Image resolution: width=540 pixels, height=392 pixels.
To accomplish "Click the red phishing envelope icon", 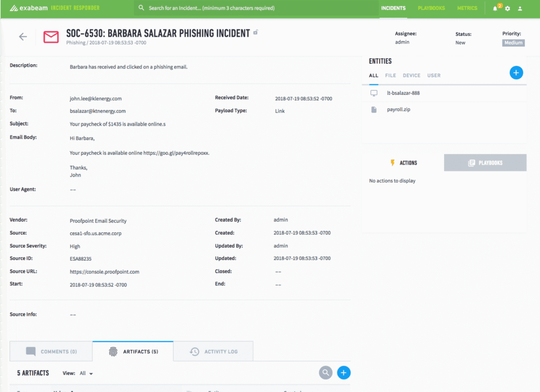I will coord(51,37).
